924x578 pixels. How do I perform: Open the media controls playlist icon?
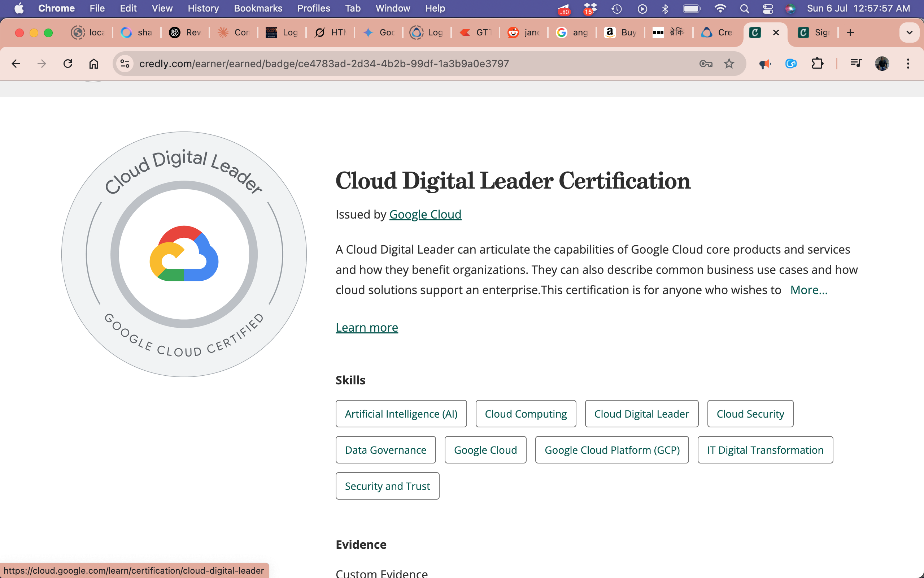click(x=856, y=64)
